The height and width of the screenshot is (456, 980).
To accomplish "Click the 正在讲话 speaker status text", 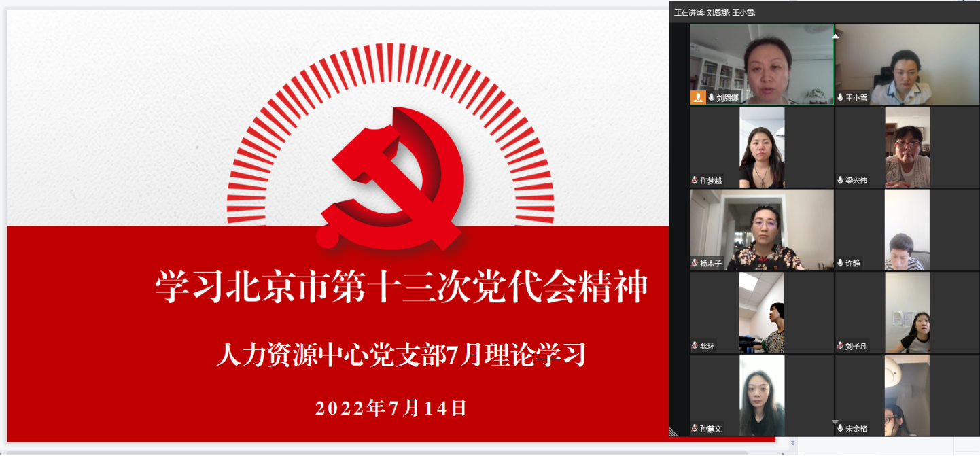I will tap(715, 12).
